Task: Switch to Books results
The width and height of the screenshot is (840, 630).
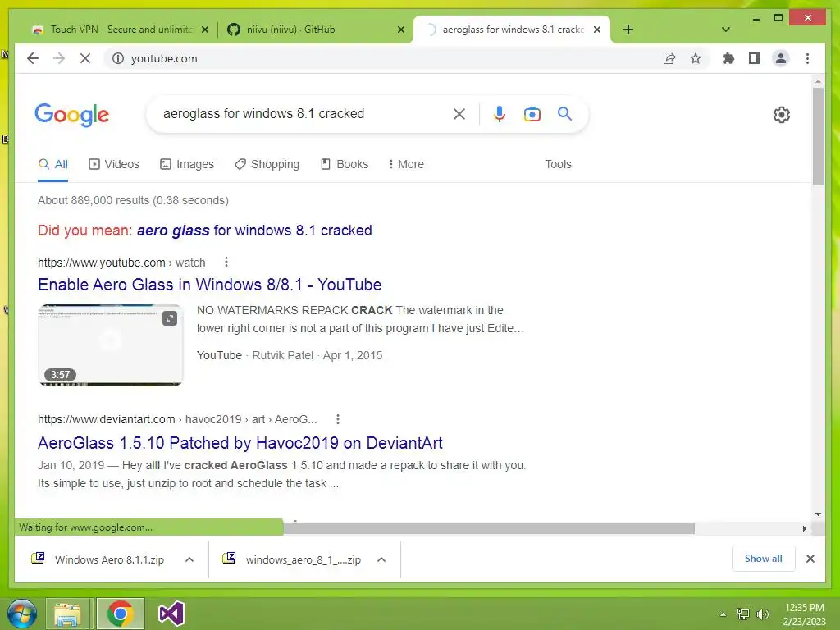Action: tap(345, 164)
